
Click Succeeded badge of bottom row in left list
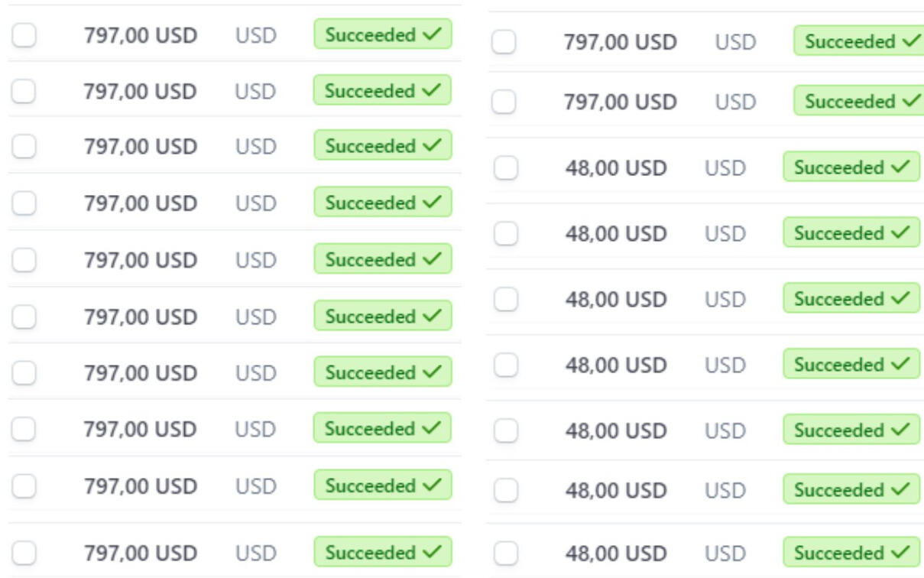383,552
